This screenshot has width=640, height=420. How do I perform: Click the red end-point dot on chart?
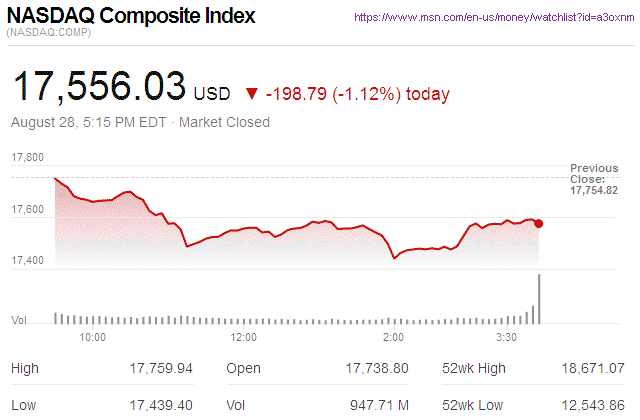click(539, 223)
